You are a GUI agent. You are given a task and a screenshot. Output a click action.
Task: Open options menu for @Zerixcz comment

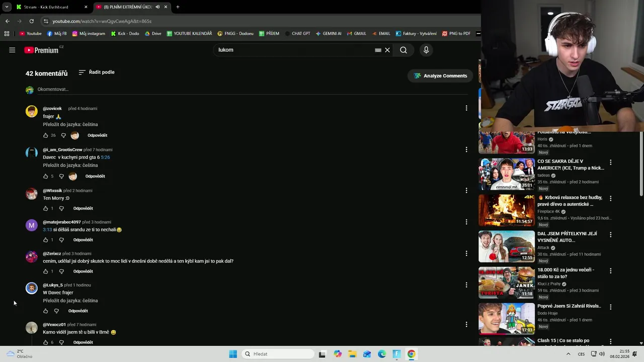466,253
